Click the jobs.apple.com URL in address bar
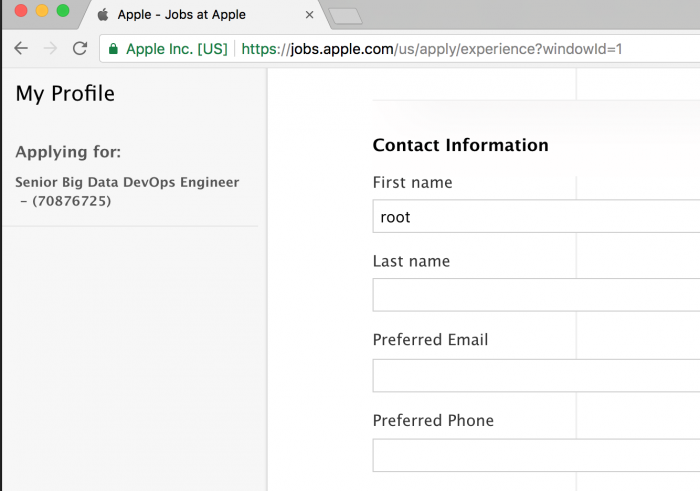 tap(432, 49)
